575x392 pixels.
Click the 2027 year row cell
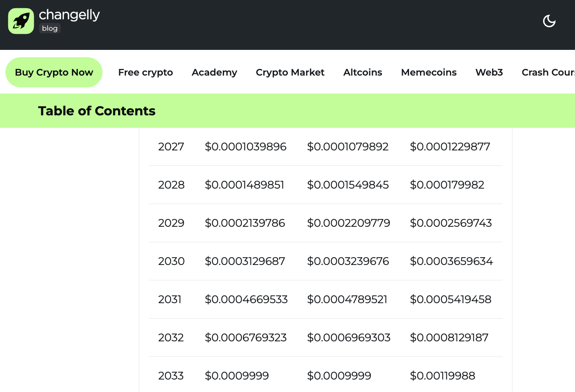tap(171, 147)
